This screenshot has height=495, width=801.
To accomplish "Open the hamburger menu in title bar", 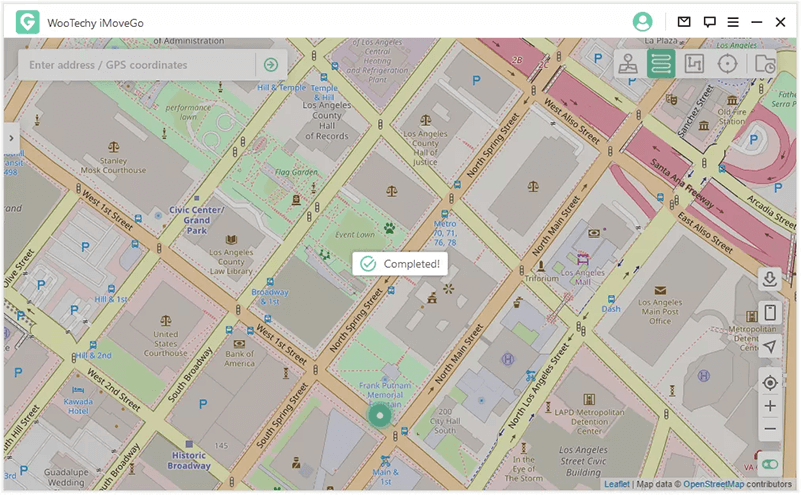I will tap(733, 21).
